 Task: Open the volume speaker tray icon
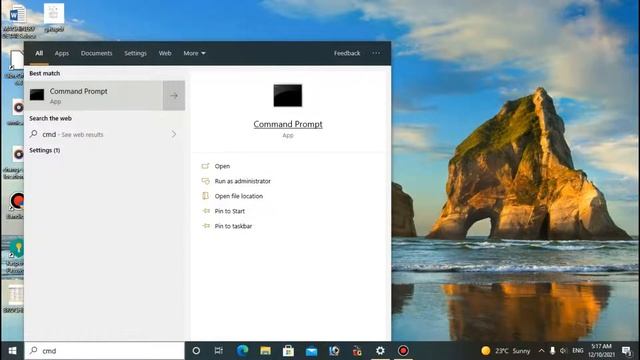click(564, 351)
